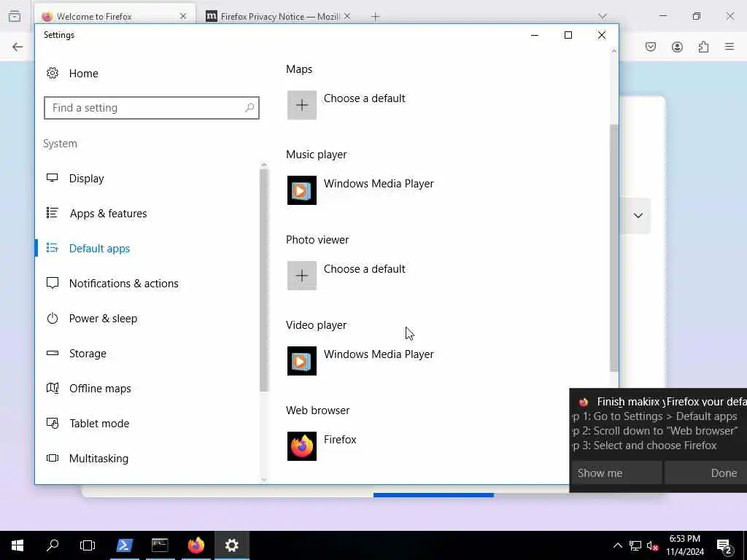
Task: Open Home in the Settings sidebar
Action: coord(72,74)
